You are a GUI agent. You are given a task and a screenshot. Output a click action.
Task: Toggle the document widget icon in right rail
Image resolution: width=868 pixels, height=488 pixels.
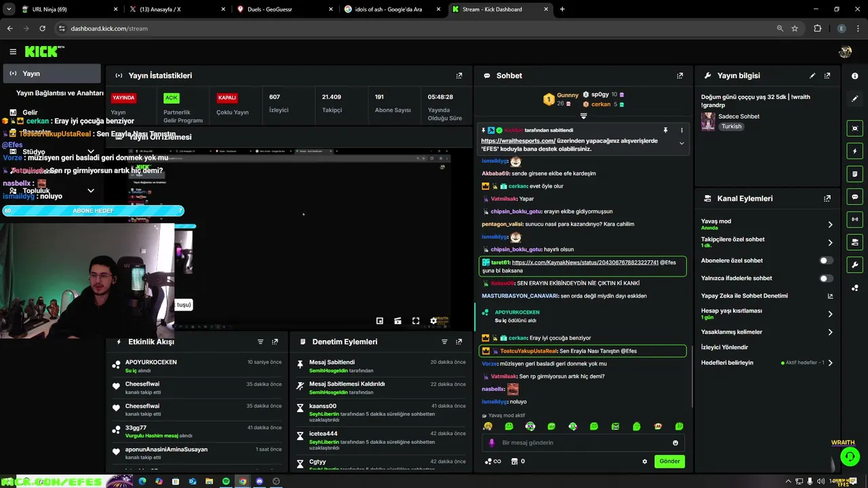click(x=854, y=174)
